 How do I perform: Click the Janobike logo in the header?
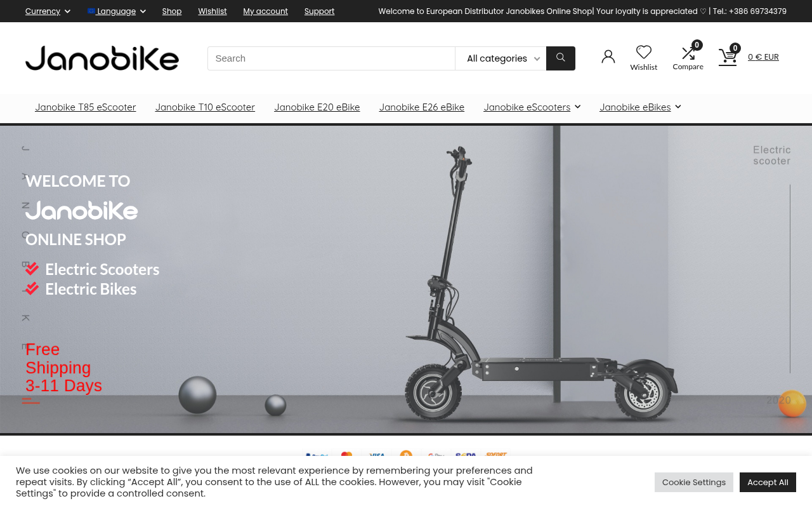pyautogui.click(x=102, y=58)
